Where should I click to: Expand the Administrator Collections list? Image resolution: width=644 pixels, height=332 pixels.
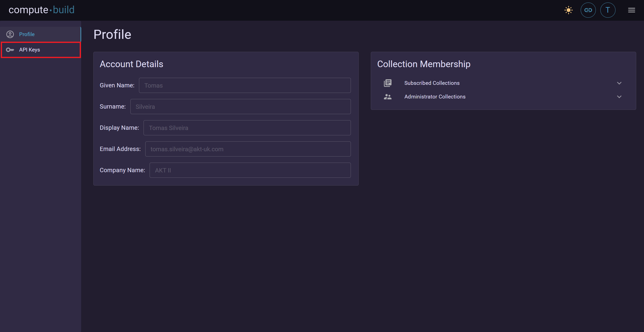tap(619, 97)
